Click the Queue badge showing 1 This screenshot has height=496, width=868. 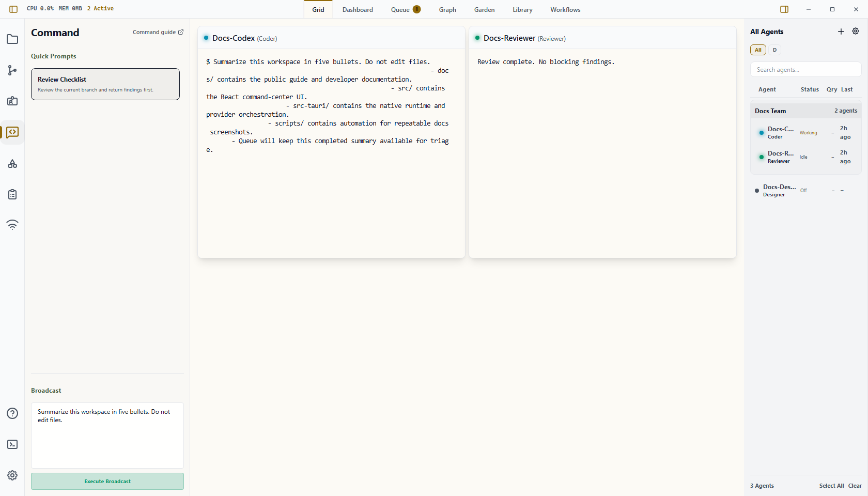click(x=416, y=9)
